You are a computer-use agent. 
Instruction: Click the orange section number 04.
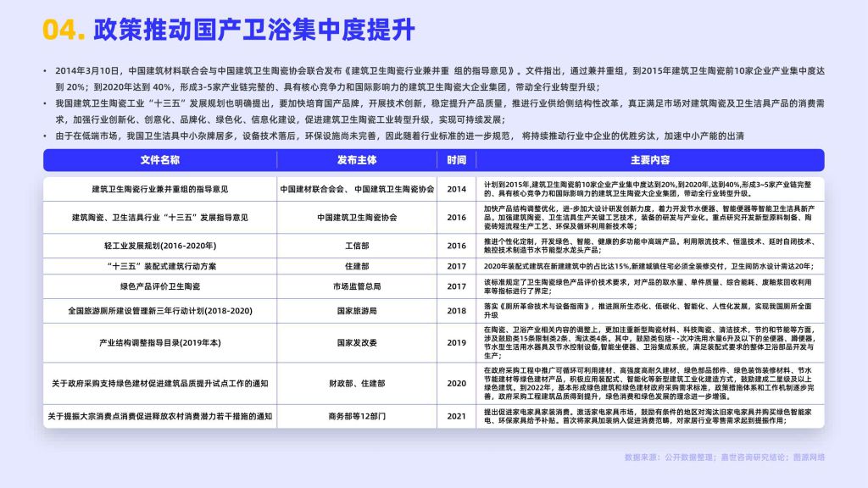click(64, 30)
